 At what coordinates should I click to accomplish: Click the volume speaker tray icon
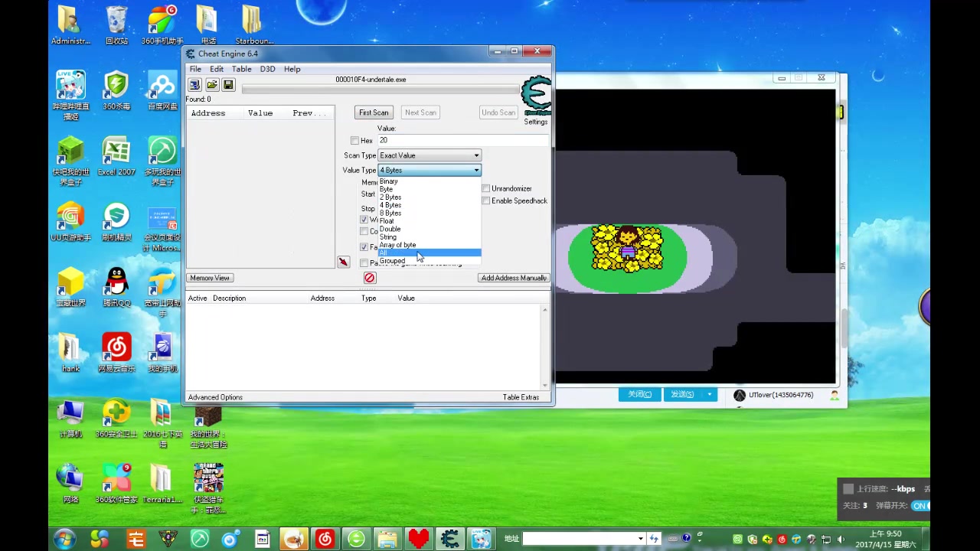pyautogui.click(x=841, y=539)
